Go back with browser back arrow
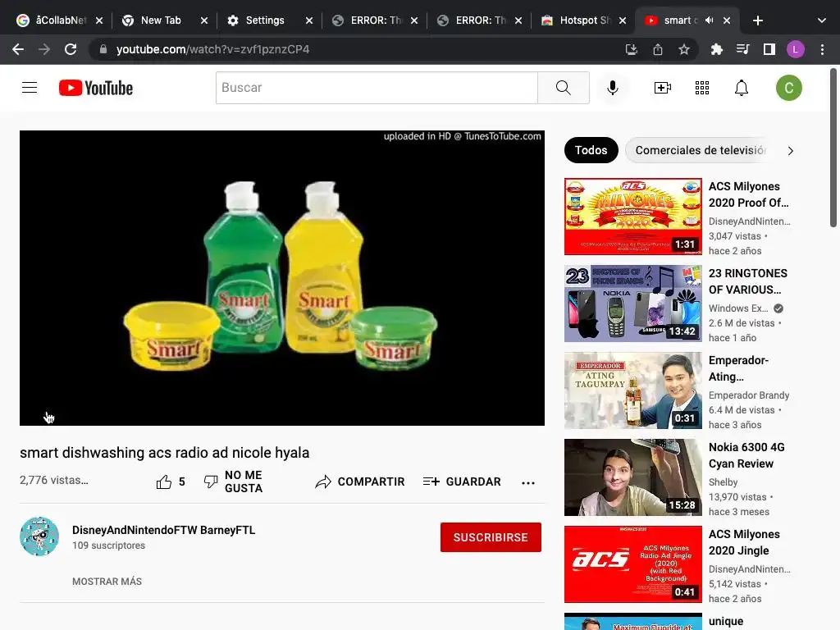 (x=18, y=49)
